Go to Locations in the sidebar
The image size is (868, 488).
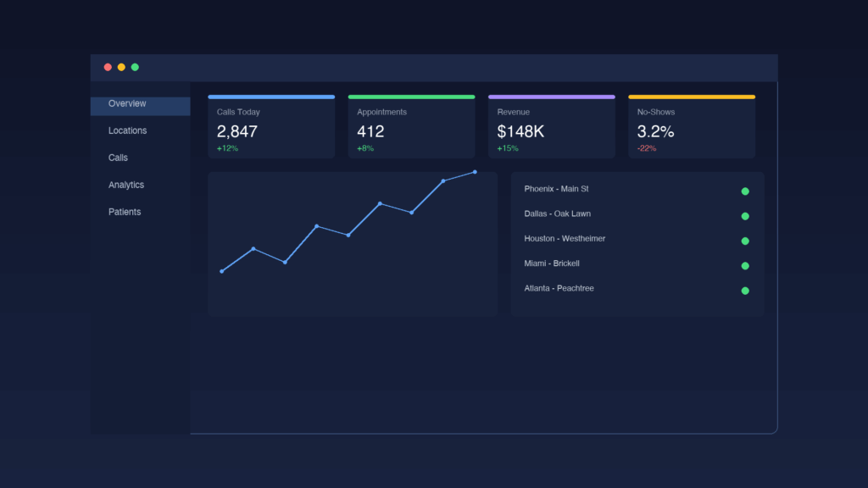(x=127, y=130)
